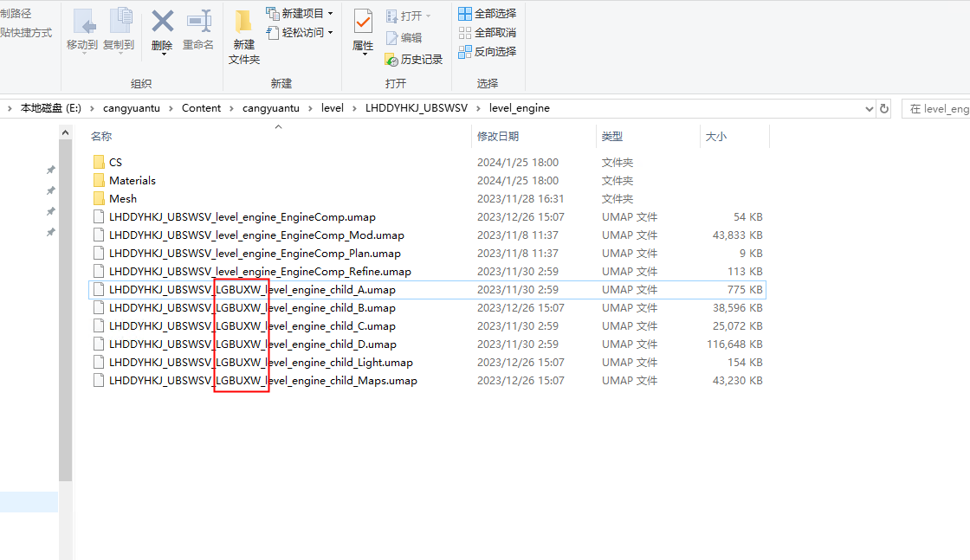This screenshot has height=560, width=970.
Task: Click the 116,648 KB size cell
Action: (x=734, y=344)
